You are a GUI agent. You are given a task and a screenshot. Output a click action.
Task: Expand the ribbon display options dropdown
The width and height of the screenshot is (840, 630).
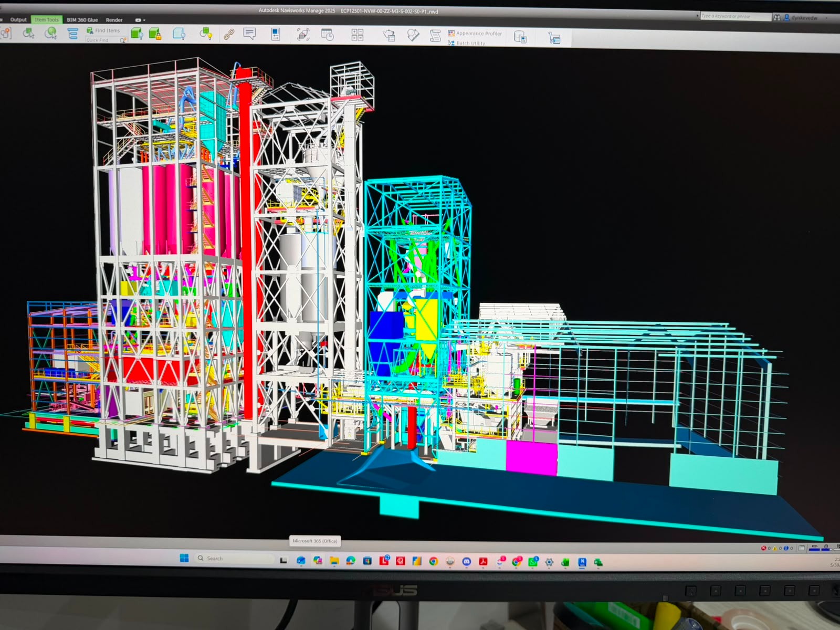(x=140, y=20)
